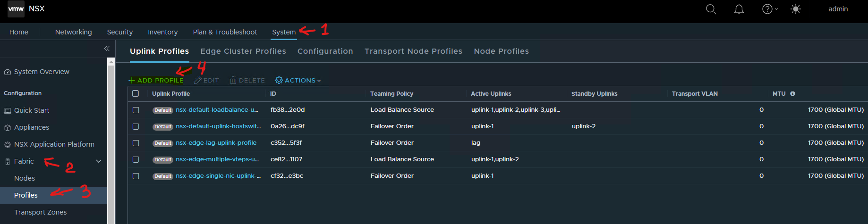Check the nsx-edge-single-nic-uplink row checkbox
The width and height of the screenshot is (868, 224).
click(x=136, y=176)
